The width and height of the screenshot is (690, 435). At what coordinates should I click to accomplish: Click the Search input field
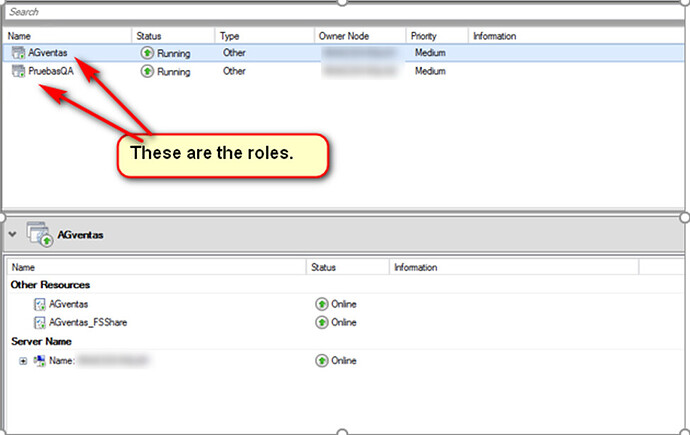click(340, 12)
